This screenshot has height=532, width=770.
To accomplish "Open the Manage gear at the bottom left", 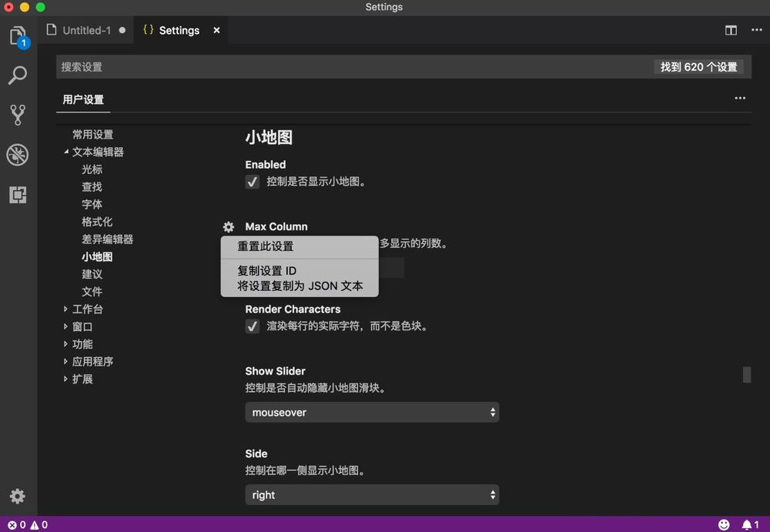I will coord(17,497).
